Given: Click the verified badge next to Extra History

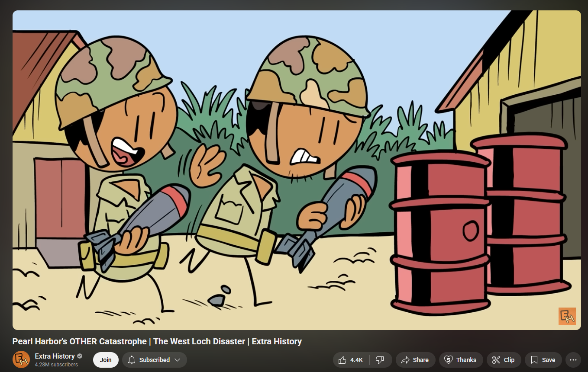Looking at the screenshot, I should click(80, 356).
